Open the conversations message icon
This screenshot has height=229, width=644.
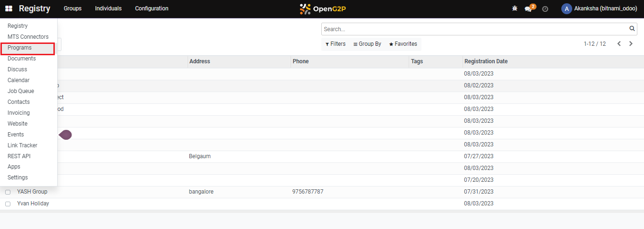click(528, 9)
